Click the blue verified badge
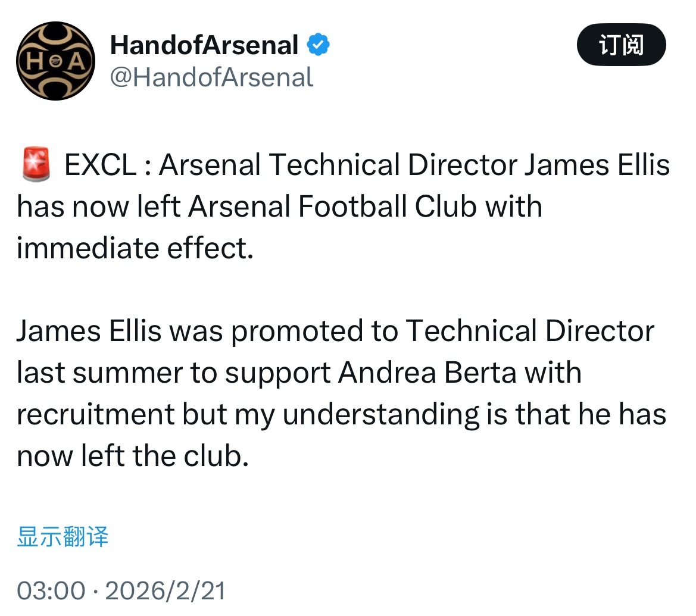The width and height of the screenshot is (696, 616). pos(318,46)
